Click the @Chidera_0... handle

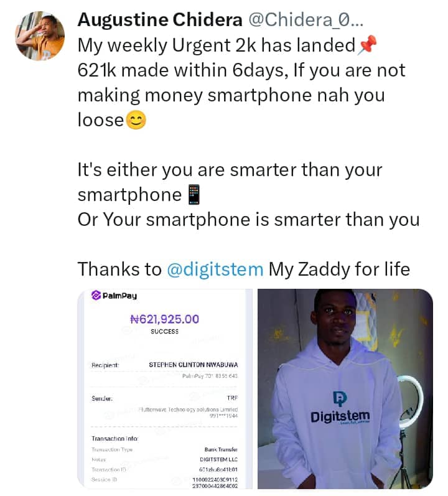tap(306, 20)
